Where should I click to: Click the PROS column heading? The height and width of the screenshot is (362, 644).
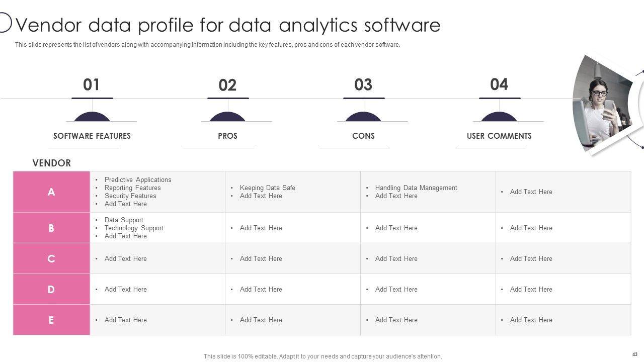point(227,136)
